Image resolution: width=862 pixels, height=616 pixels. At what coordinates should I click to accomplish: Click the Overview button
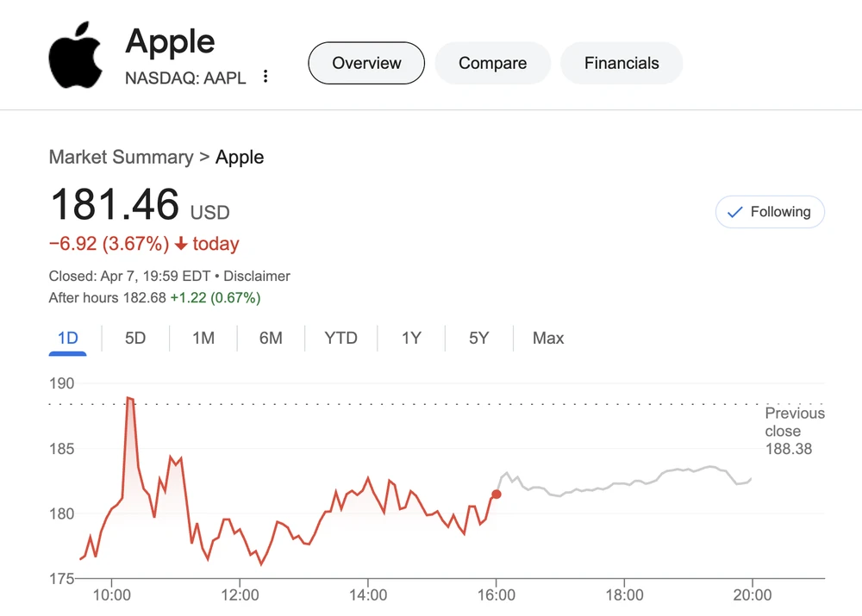[365, 62]
